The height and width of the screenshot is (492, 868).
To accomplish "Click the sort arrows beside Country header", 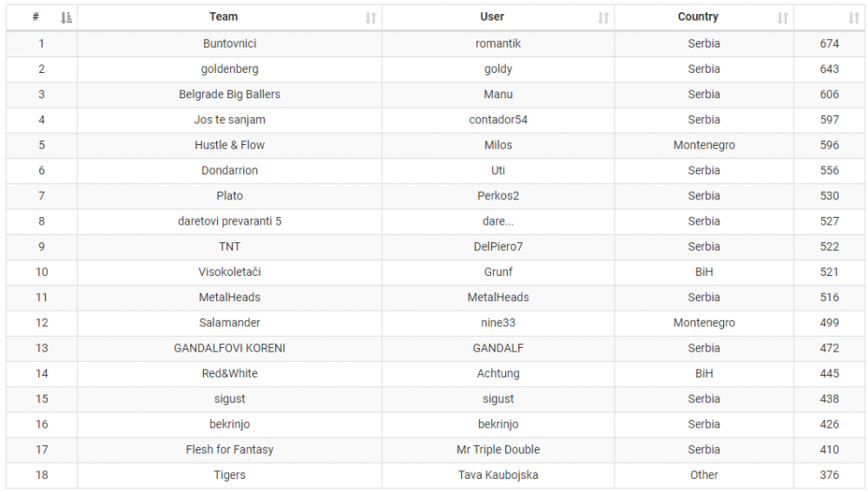I will (783, 17).
